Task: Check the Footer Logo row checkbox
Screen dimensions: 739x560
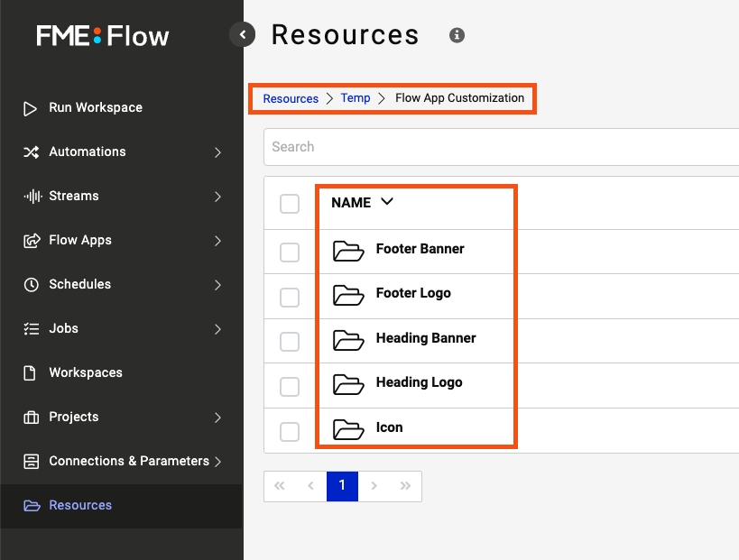Action: coord(290,298)
